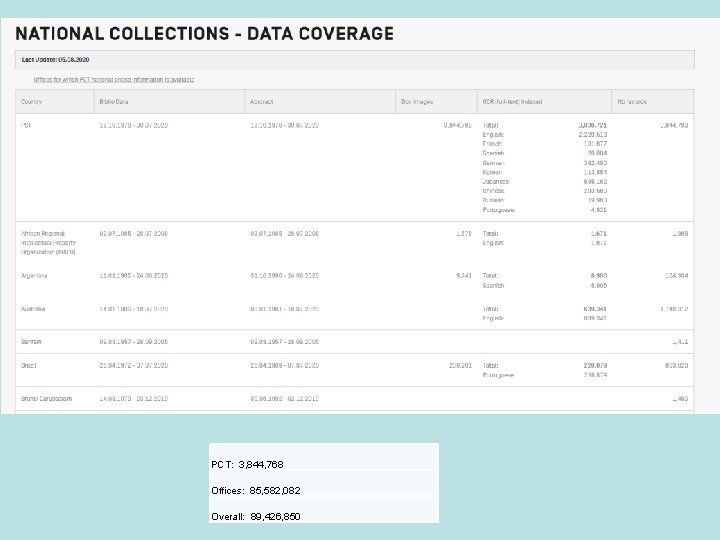The image size is (720, 540).
Task: Click the Brazil row Doc Images count
Action: [x=460, y=366]
